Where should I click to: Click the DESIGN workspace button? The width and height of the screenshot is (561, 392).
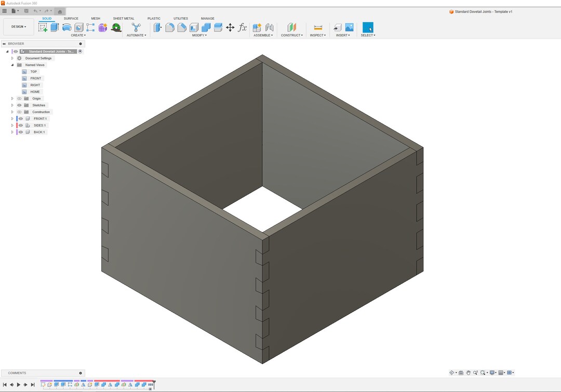(x=18, y=26)
